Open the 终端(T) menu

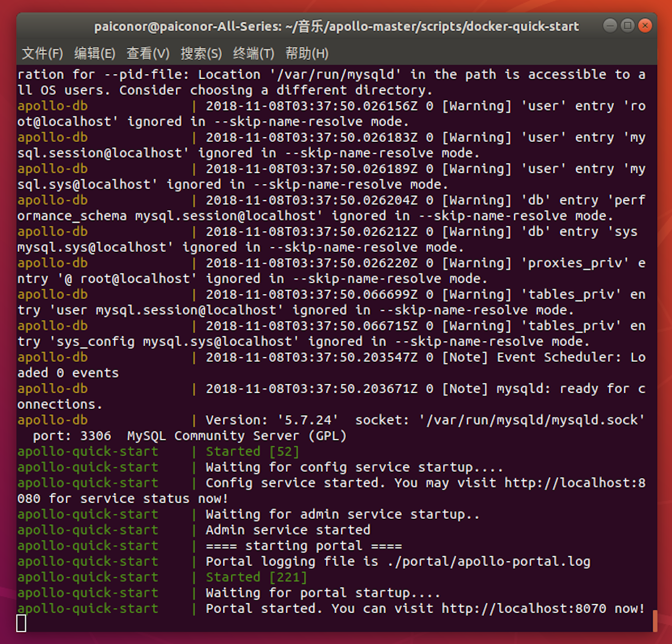(x=253, y=53)
